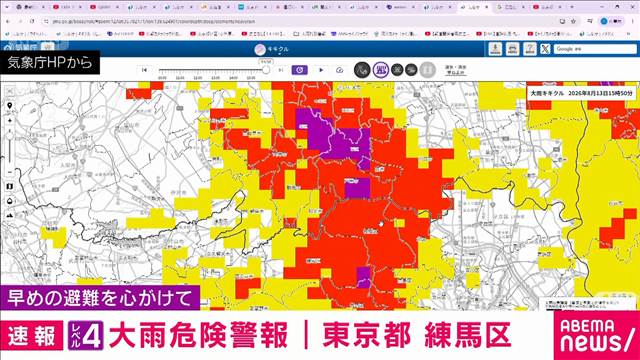The height and width of the screenshot is (360, 640).
Task: Jump to the earliest time step
Action: [144, 70]
